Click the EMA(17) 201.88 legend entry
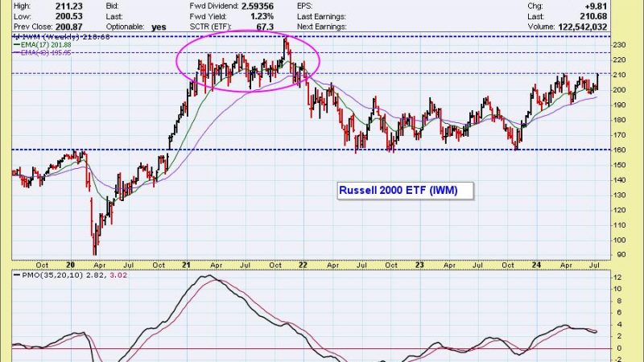This screenshot has height=362, width=644. (x=43, y=45)
